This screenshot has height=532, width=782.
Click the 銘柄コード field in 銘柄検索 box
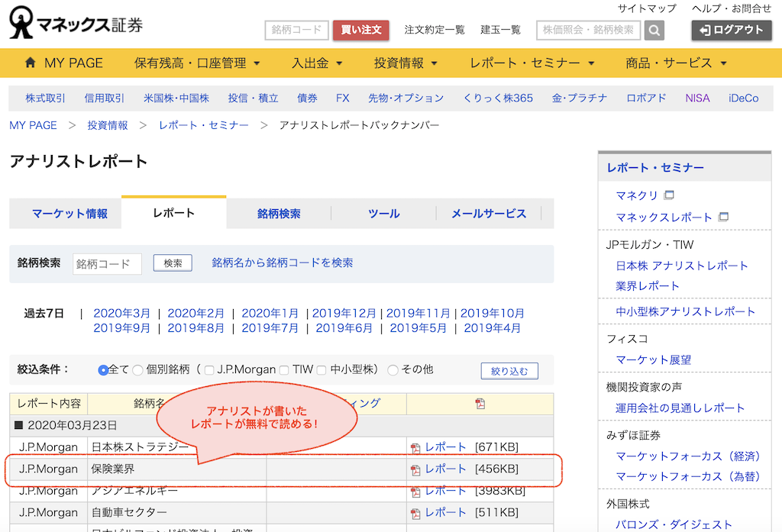point(107,264)
